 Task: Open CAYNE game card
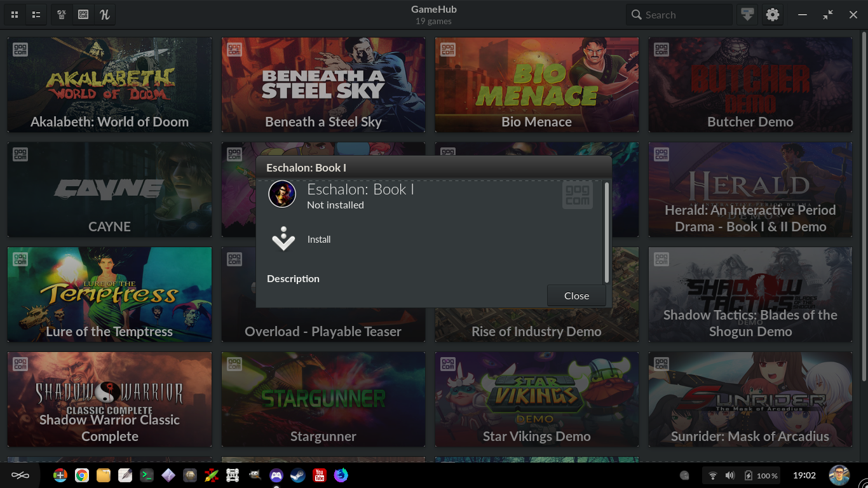109,189
